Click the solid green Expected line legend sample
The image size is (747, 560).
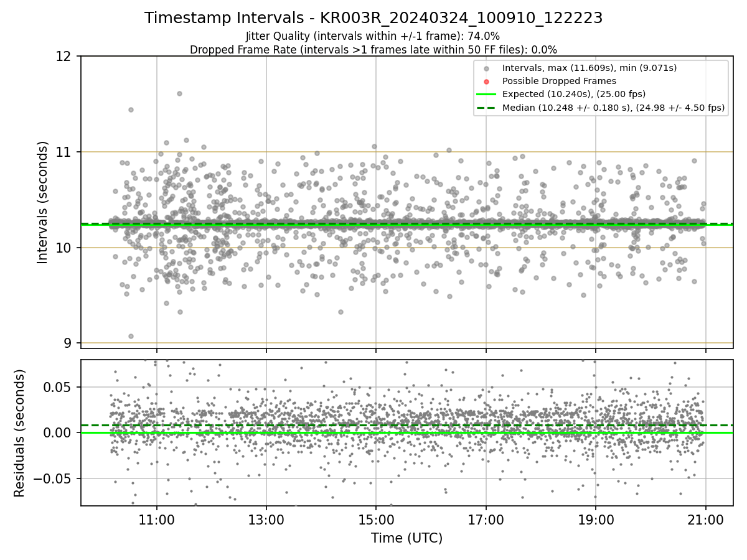pyautogui.click(x=486, y=94)
